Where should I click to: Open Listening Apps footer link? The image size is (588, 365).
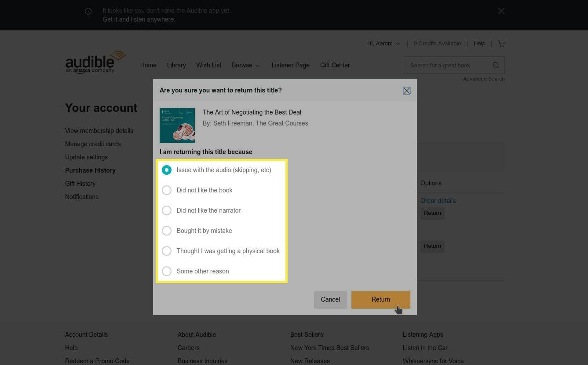(423, 335)
